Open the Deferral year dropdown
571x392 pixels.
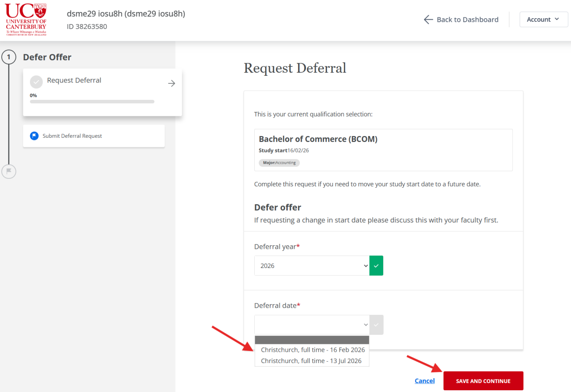[312, 266]
